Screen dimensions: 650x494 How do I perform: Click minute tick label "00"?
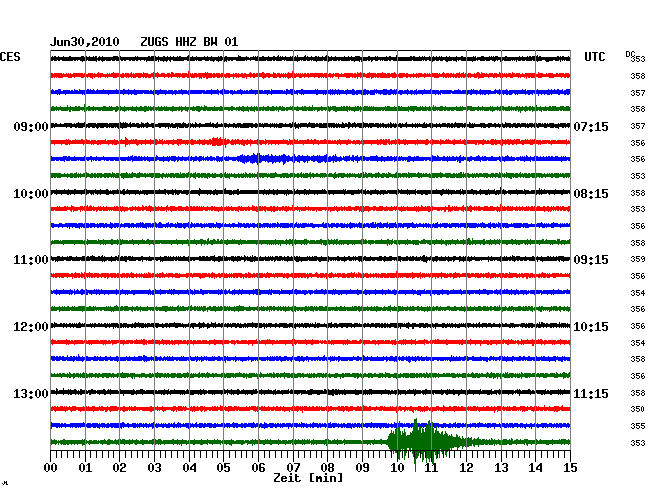tap(51, 467)
